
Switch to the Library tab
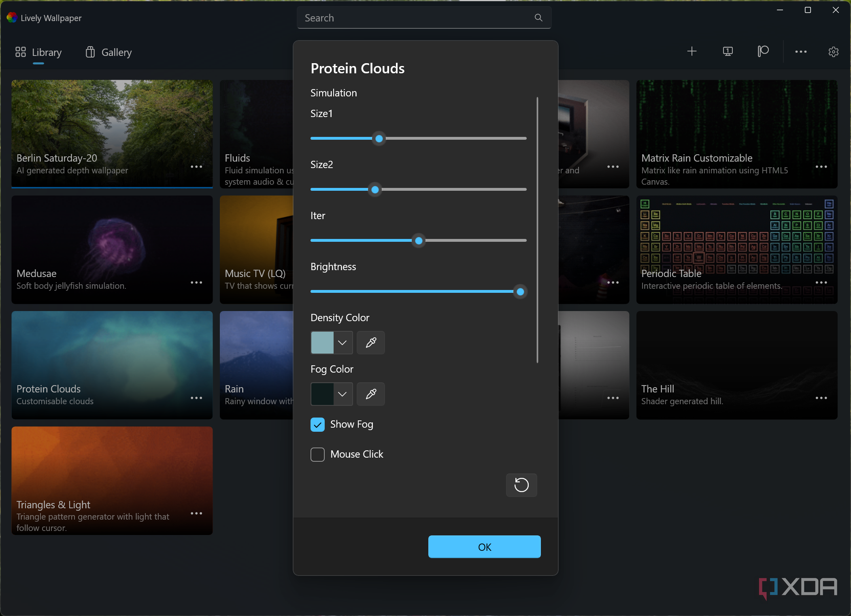38,52
